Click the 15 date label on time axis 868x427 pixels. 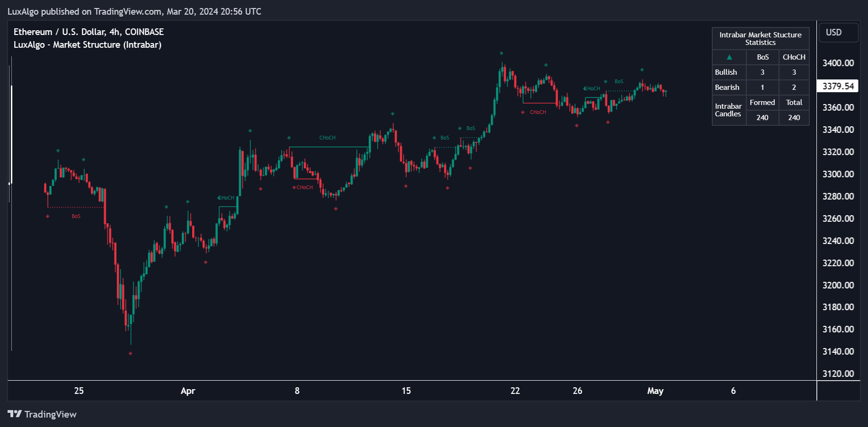coord(406,391)
